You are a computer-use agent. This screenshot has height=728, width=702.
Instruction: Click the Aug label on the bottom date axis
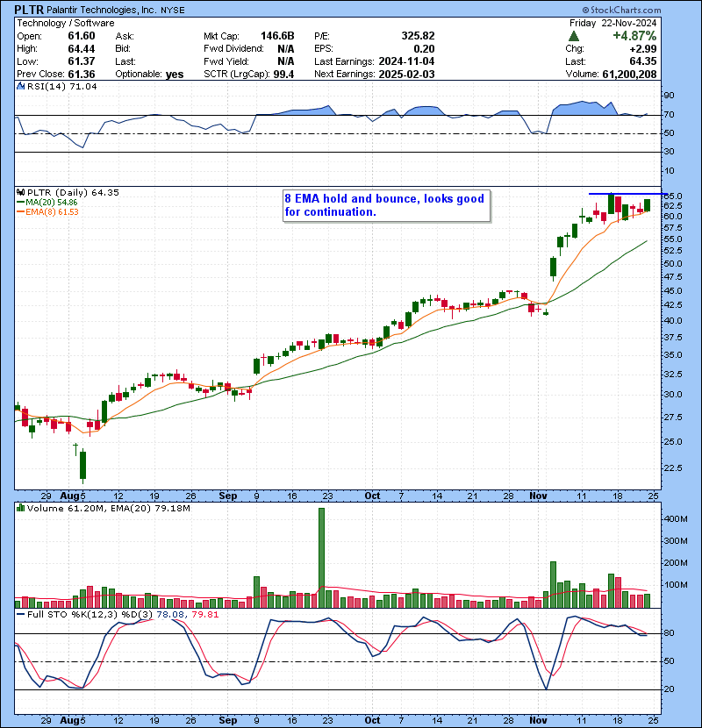tap(69, 720)
